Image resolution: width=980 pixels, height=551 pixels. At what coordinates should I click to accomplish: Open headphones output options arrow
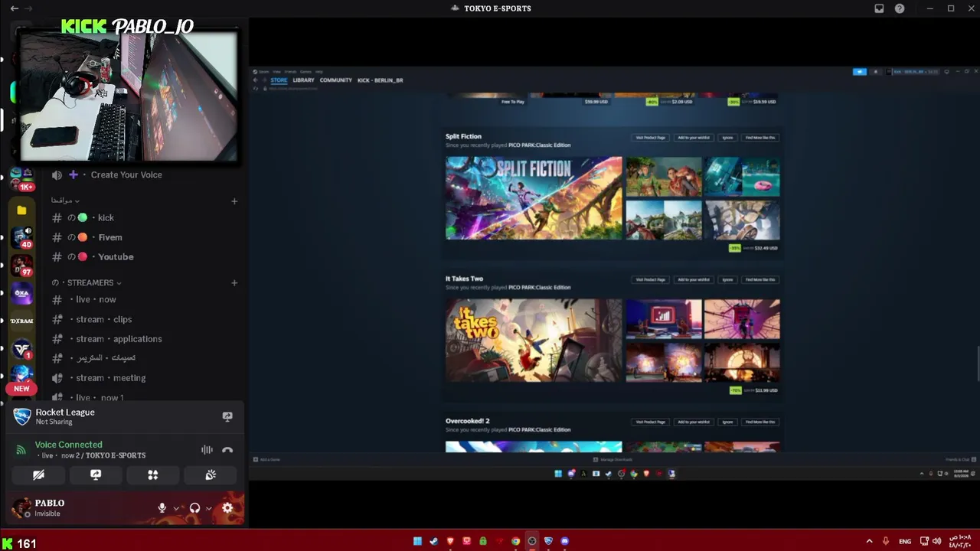pyautogui.click(x=208, y=508)
